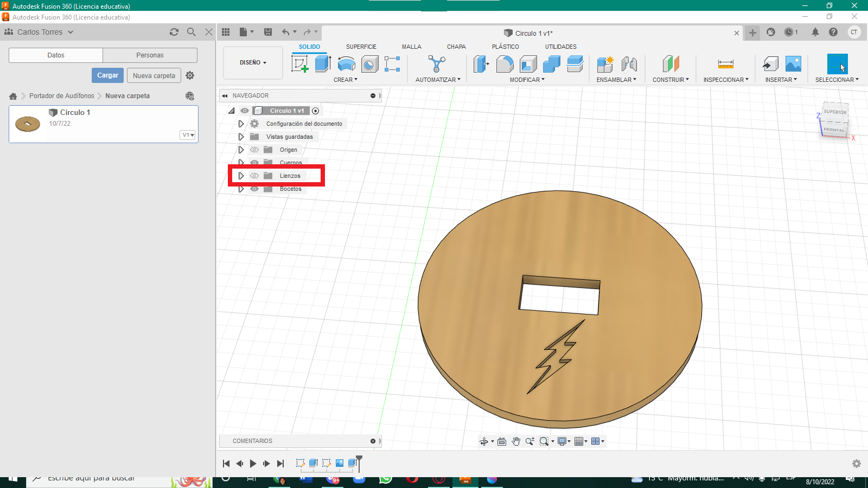Collapse the Circulo 1 v1 root node
This screenshot has height=488, width=868.
point(232,111)
